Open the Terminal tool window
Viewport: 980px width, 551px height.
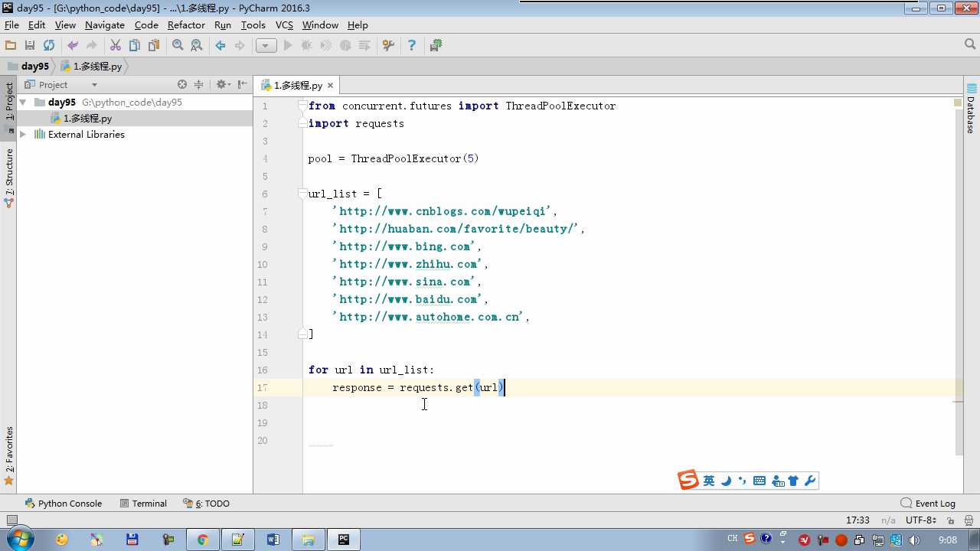pyautogui.click(x=143, y=504)
